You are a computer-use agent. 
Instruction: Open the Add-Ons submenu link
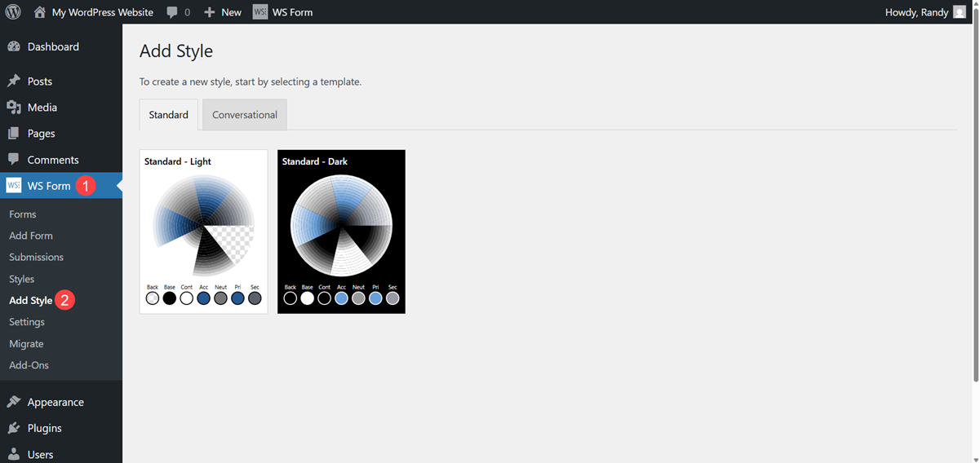(x=29, y=365)
